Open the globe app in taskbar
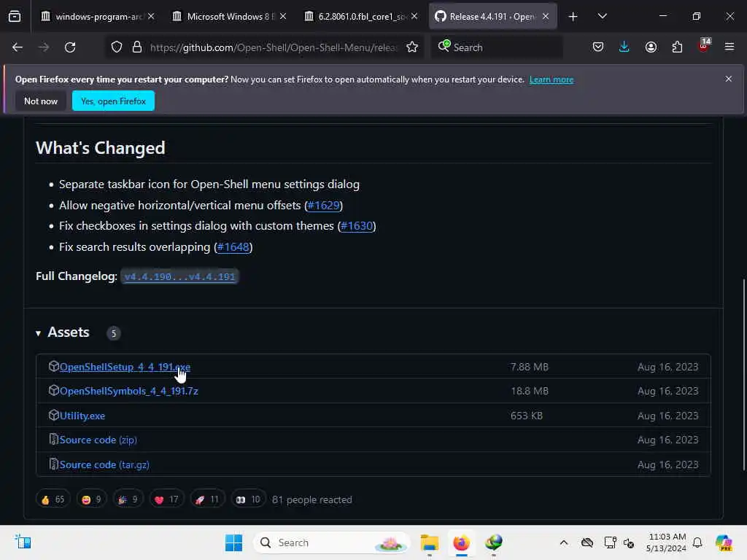 [x=494, y=542]
